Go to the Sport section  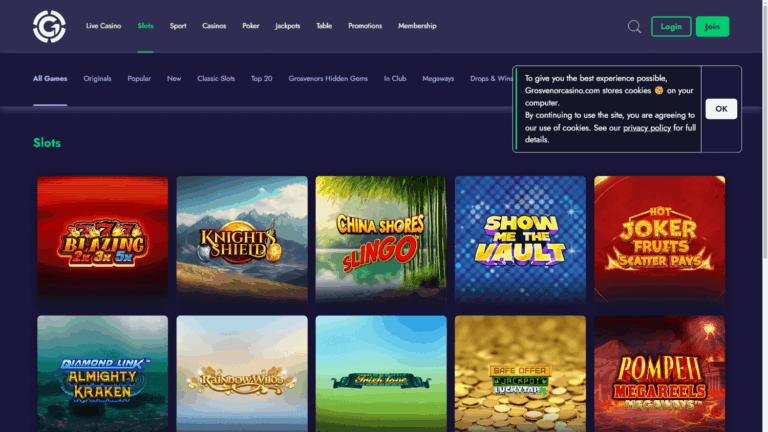coord(178,26)
